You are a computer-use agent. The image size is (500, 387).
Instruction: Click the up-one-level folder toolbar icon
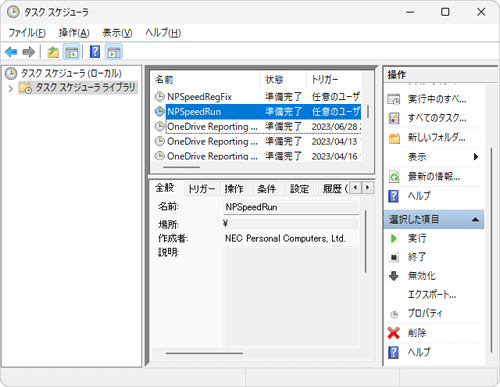coord(53,52)
